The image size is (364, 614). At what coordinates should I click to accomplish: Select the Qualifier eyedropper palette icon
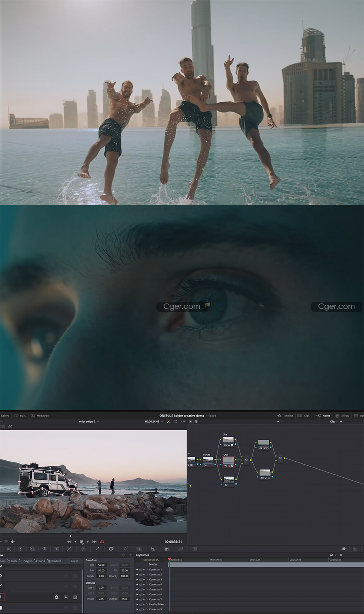coord(97,549)
